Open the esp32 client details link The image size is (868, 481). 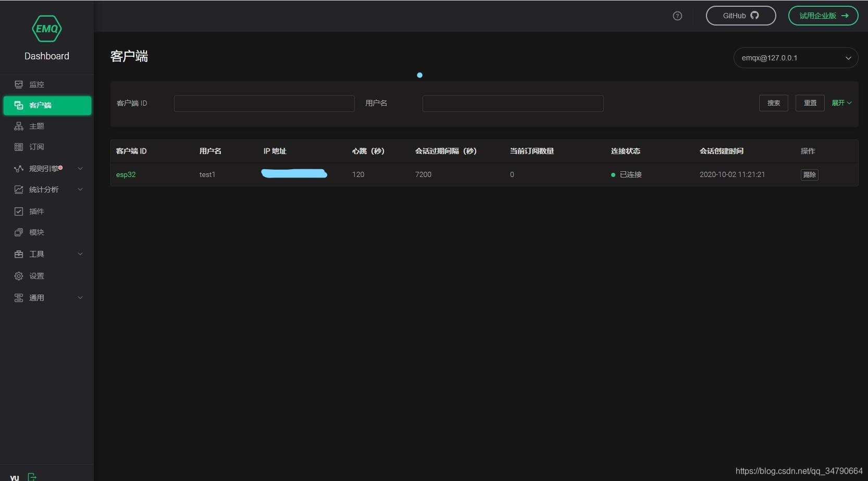[126, 174]
